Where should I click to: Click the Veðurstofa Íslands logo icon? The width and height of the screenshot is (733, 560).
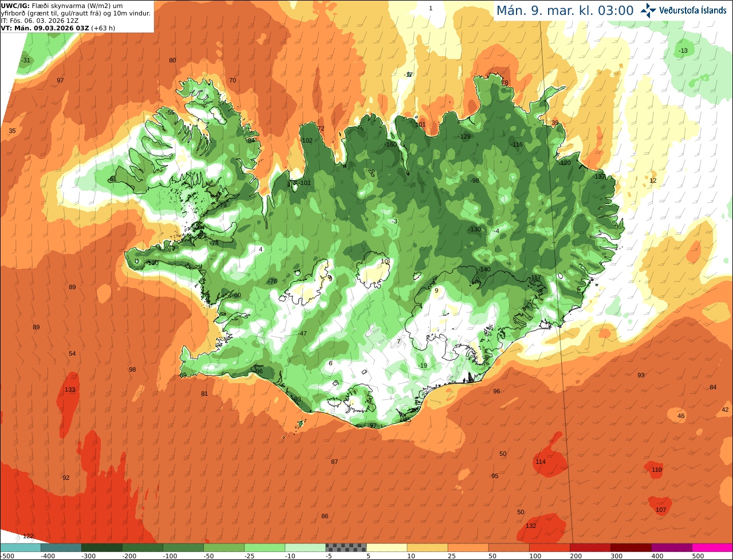pyautogui.click(x=648, y=10)
